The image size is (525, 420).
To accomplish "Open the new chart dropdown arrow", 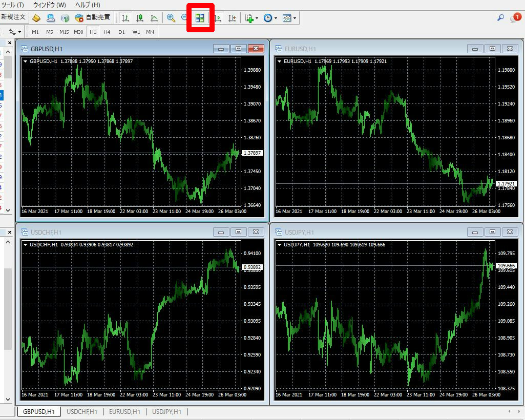I will pyautogui.click(x=257, y=17).
